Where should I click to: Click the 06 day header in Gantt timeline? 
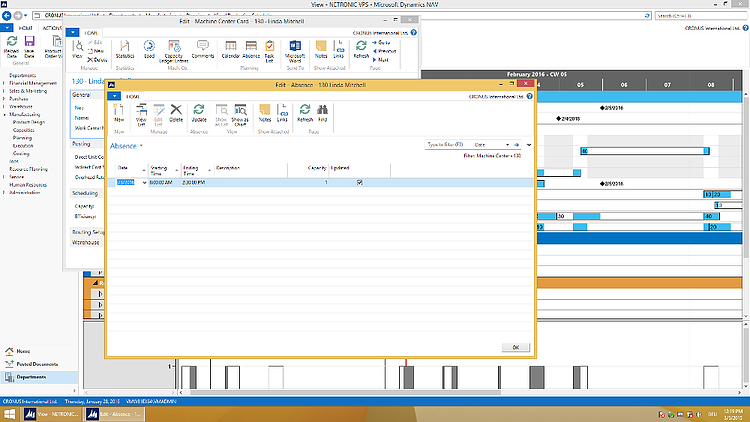pos(624,85)
